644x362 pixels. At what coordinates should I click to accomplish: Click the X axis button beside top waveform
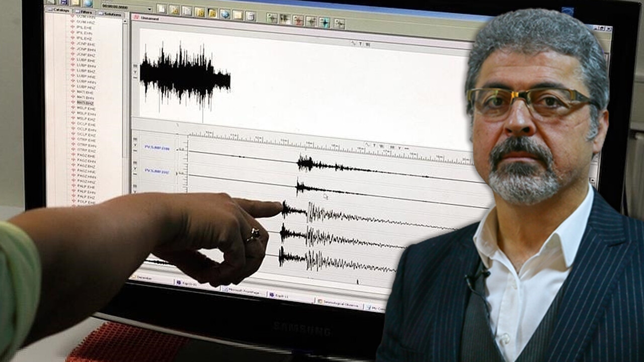135,65
